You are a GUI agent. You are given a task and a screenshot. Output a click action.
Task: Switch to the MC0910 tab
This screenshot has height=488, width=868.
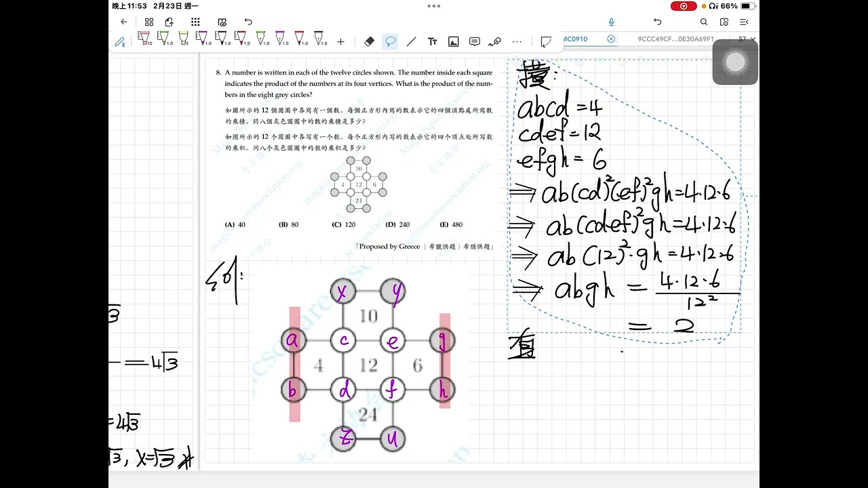click(x=576, y=39)
